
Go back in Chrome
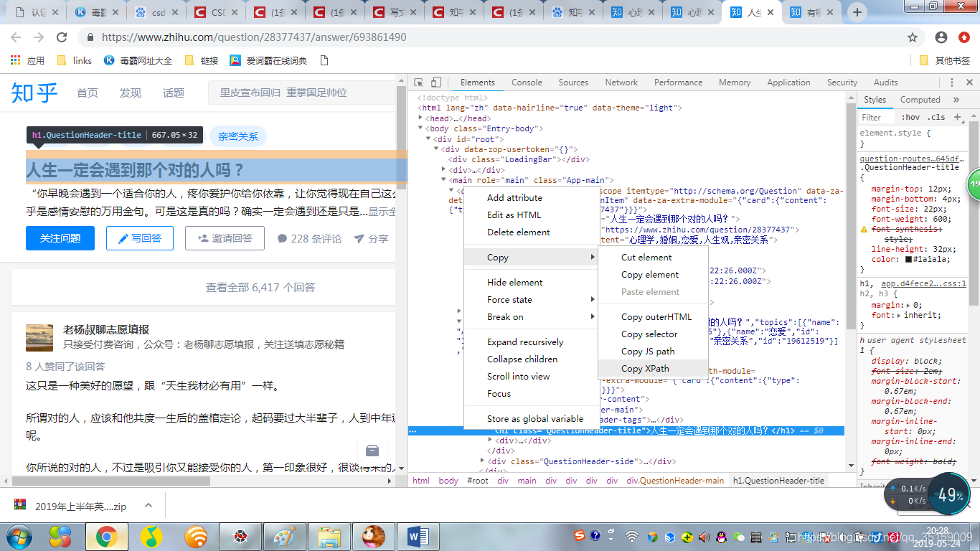17,37
